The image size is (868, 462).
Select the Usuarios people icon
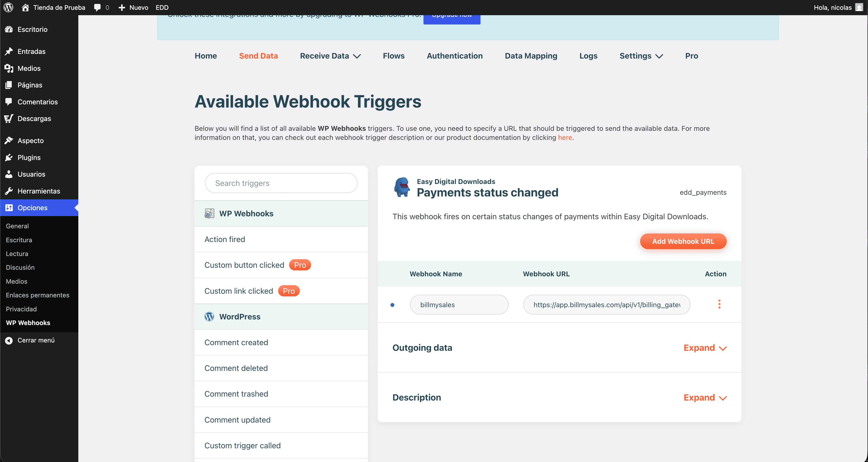click(9, 174)
